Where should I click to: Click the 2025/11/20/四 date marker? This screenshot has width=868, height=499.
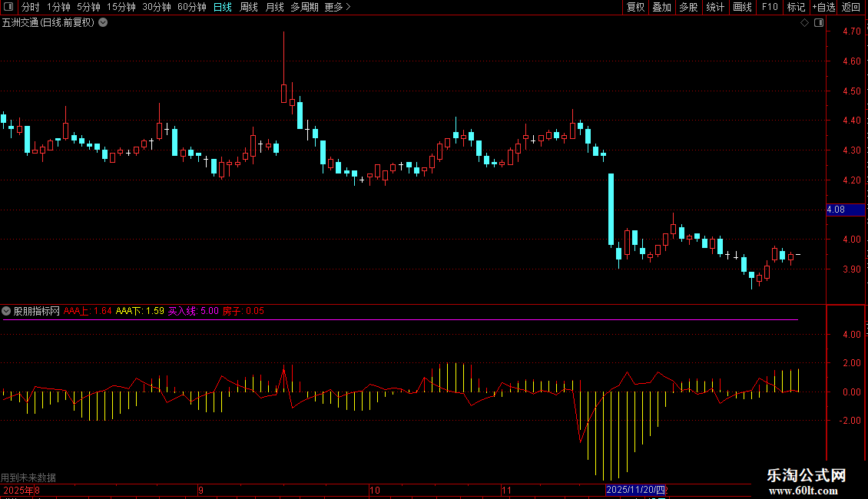(x=635, y=490)
